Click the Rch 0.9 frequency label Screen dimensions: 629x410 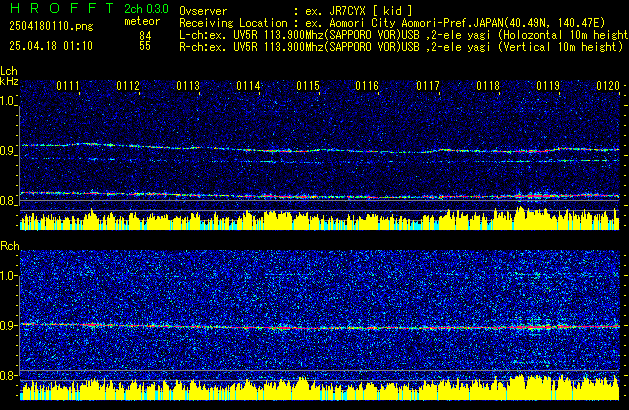pos(8,325)
